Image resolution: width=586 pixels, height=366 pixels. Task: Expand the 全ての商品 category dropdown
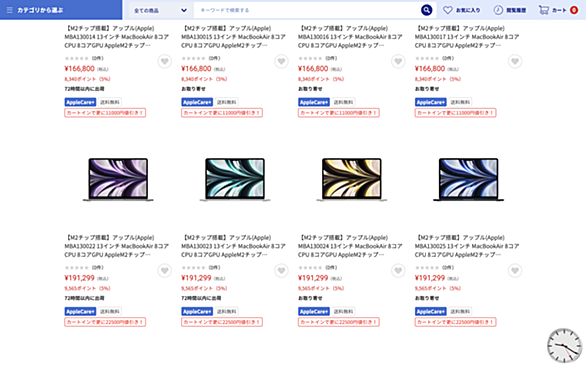[161, 10]
